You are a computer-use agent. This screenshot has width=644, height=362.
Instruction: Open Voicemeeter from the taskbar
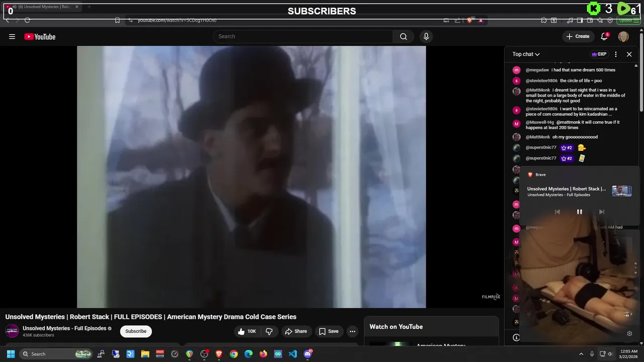160,354
